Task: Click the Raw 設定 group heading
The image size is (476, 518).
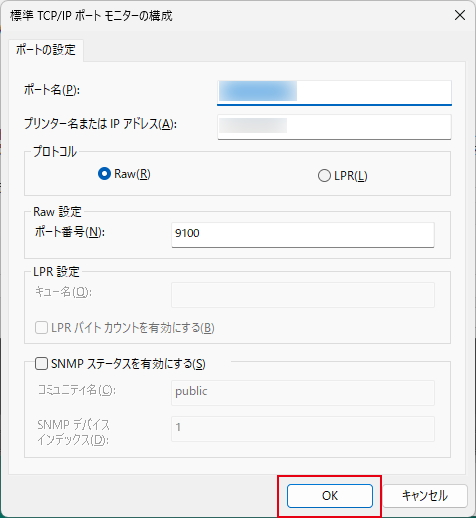Action: (57, 212)
